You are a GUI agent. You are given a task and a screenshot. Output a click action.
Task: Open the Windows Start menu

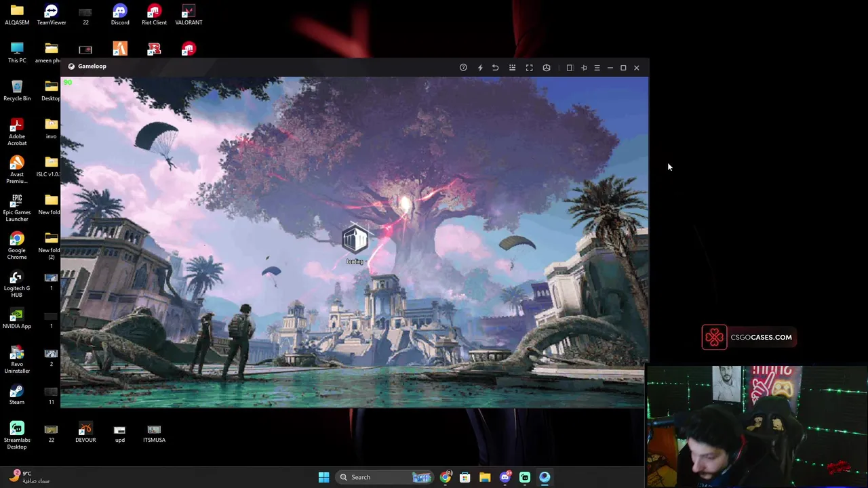click(x=323, y=477)
